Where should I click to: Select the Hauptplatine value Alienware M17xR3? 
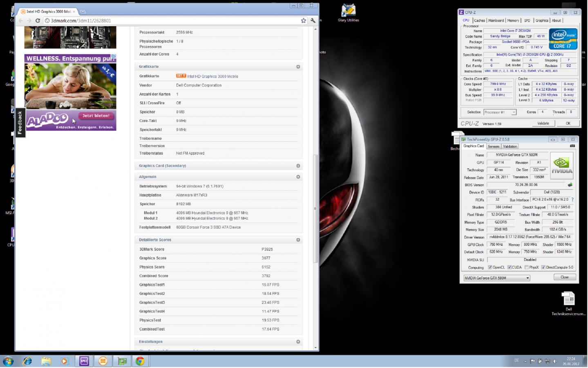pos(192,195)
